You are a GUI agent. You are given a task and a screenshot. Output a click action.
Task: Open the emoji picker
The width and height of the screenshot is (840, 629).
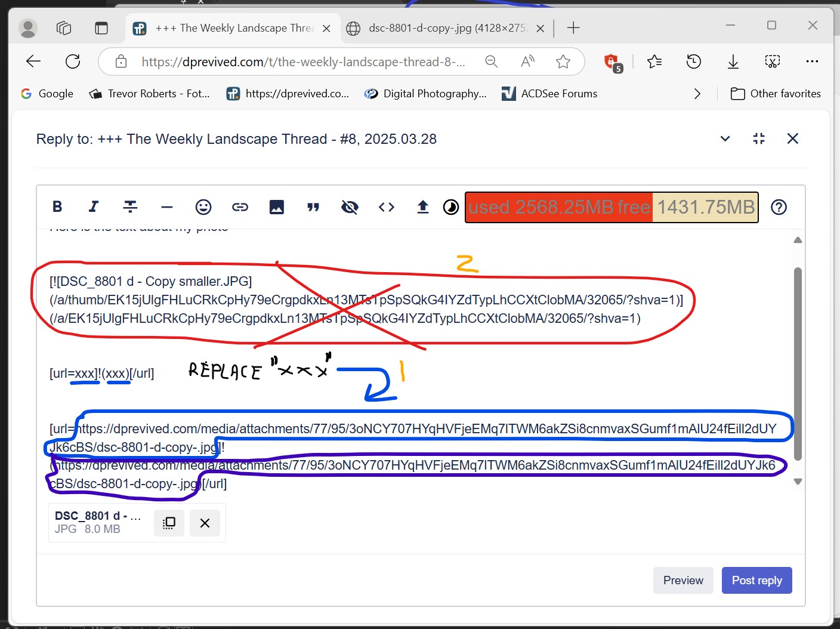(203, 207)
